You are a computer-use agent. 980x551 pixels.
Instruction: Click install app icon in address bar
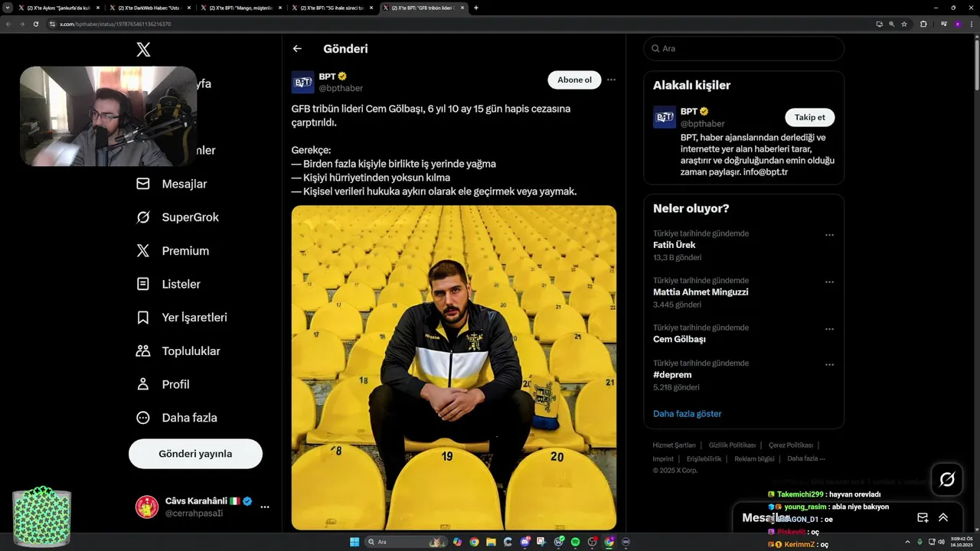880,24
